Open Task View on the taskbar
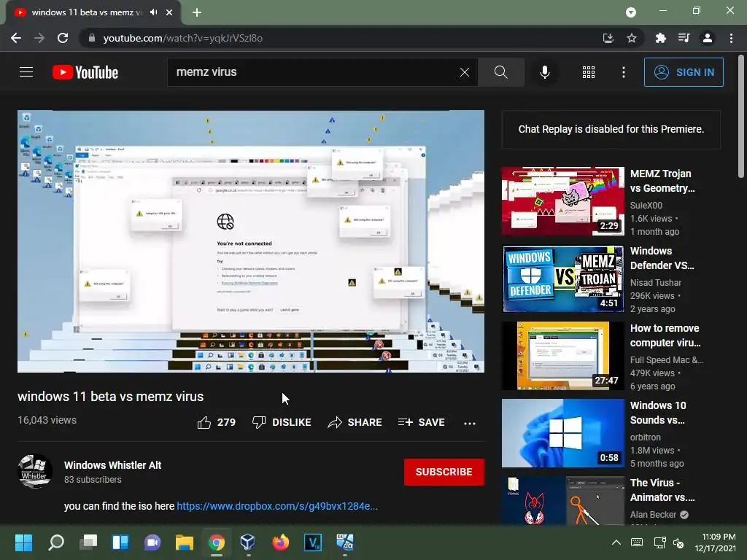The image size is (747, 560). click(88, 542)
